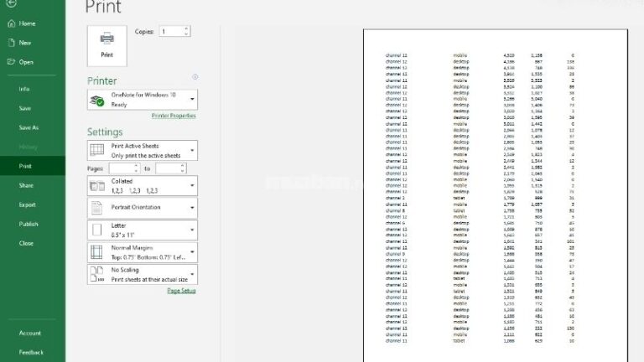Click the No Scaling icon
This screenshot has height=362, width=644.
coord(97,274)
